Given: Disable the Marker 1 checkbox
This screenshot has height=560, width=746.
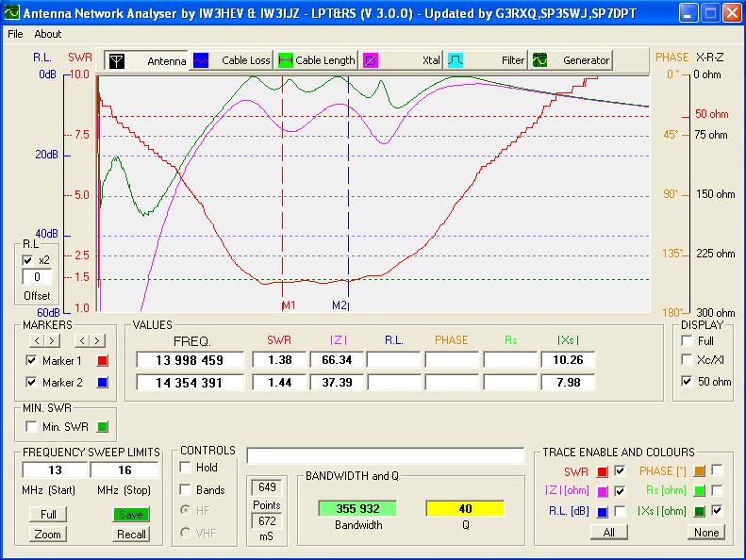Looking at the screenshot, I should tap(31, 361).
